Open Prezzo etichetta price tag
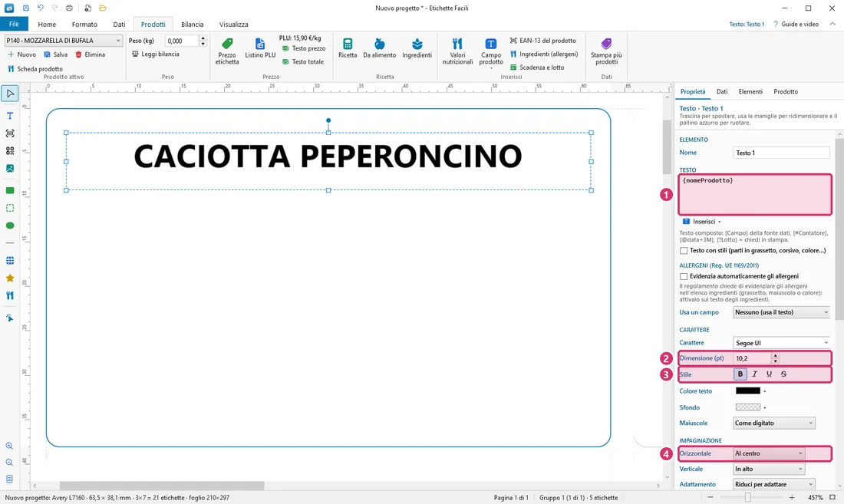Viewport: 844px width, 504px height. pyautogui.click(x=227, y=51)
